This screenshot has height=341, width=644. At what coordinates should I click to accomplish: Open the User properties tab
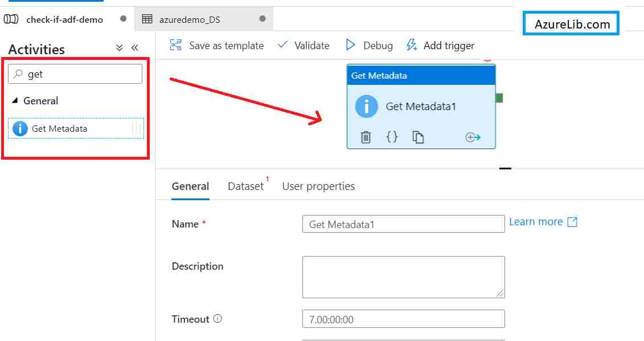pyautogui.click(x=318, y=186)
